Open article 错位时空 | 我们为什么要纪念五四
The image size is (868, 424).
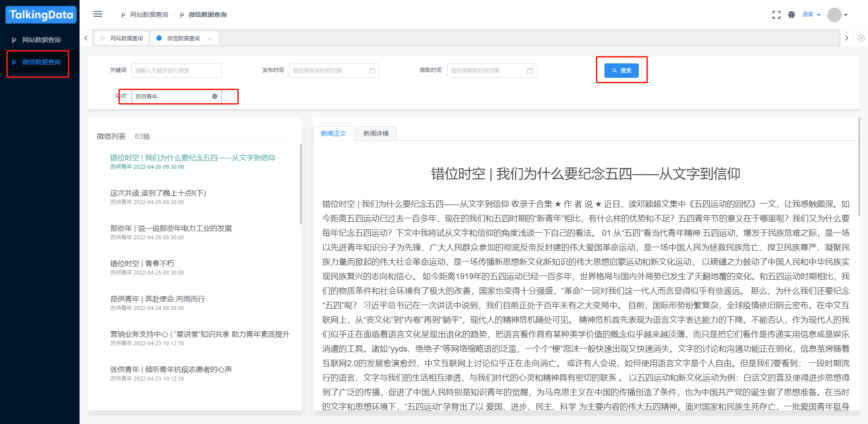[193, 158]
